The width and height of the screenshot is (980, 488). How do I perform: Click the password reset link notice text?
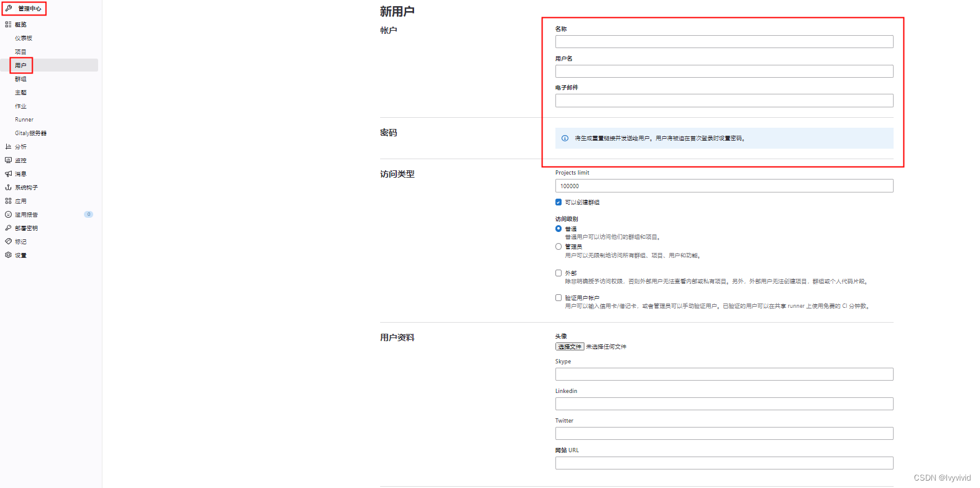(660, 138)
